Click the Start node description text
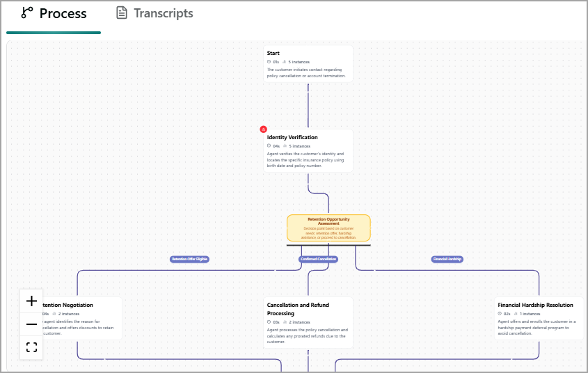The width and height of the screenshot is (588, 373). tap(306, 73)
